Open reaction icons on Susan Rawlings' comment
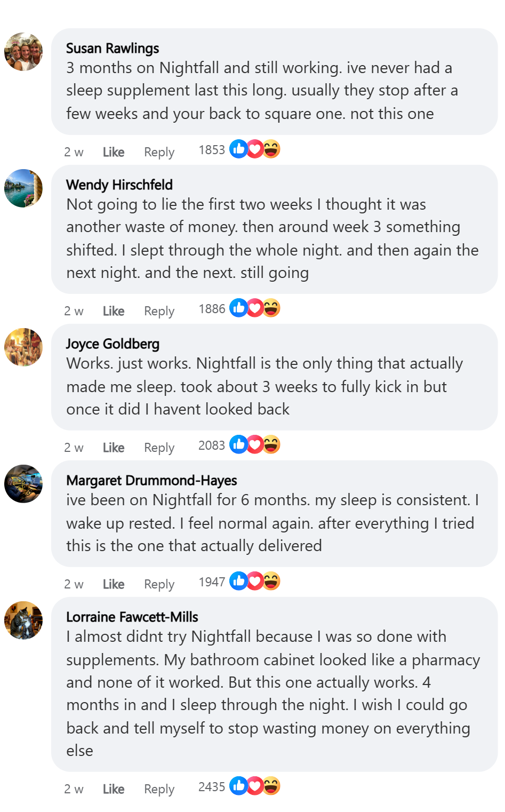The width and height of the screenshot is (505, 812). coord(255,149)
